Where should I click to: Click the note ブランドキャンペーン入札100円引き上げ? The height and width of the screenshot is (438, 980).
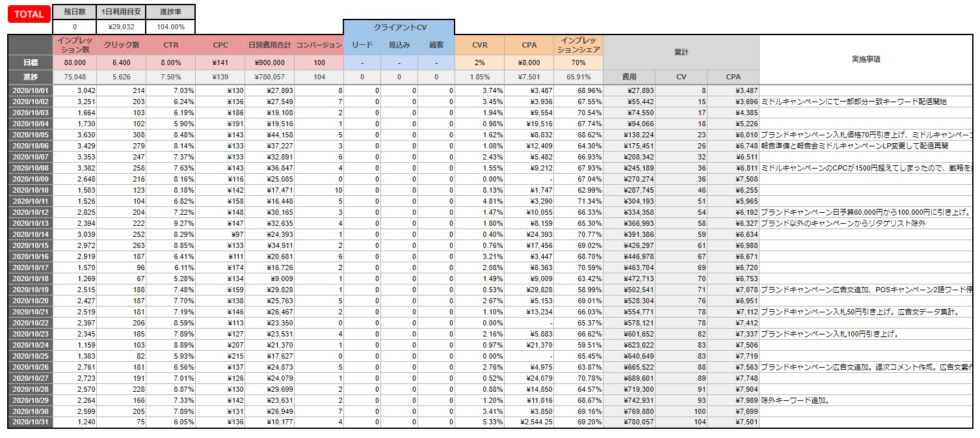point(830,334)
